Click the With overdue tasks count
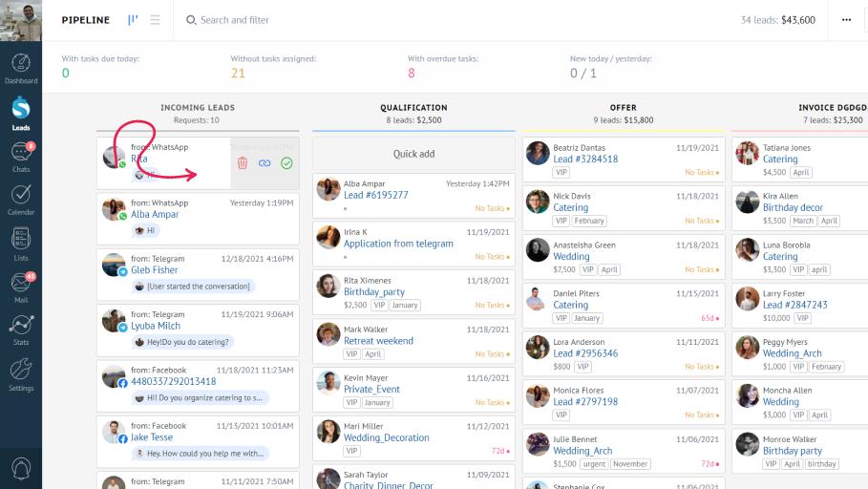The image size is (868, 489). [412, 74]
